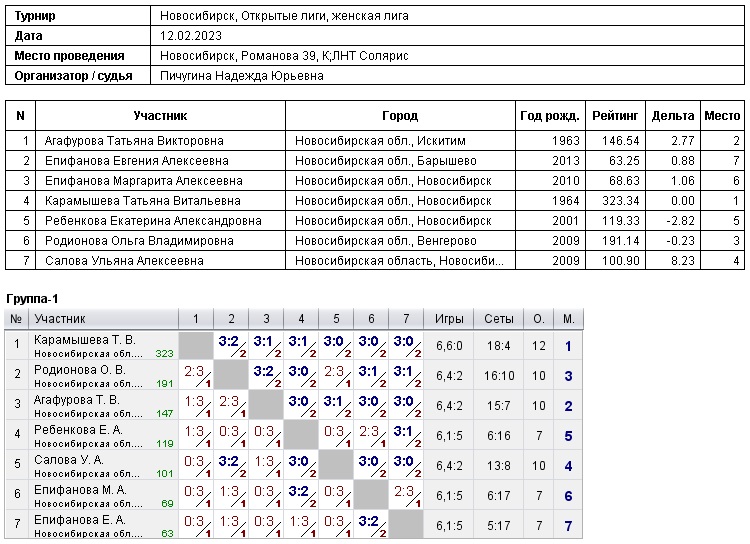Screen dimensions: 750x544
Task: Click the Дельта column header
Action: [x=672, y=116]
